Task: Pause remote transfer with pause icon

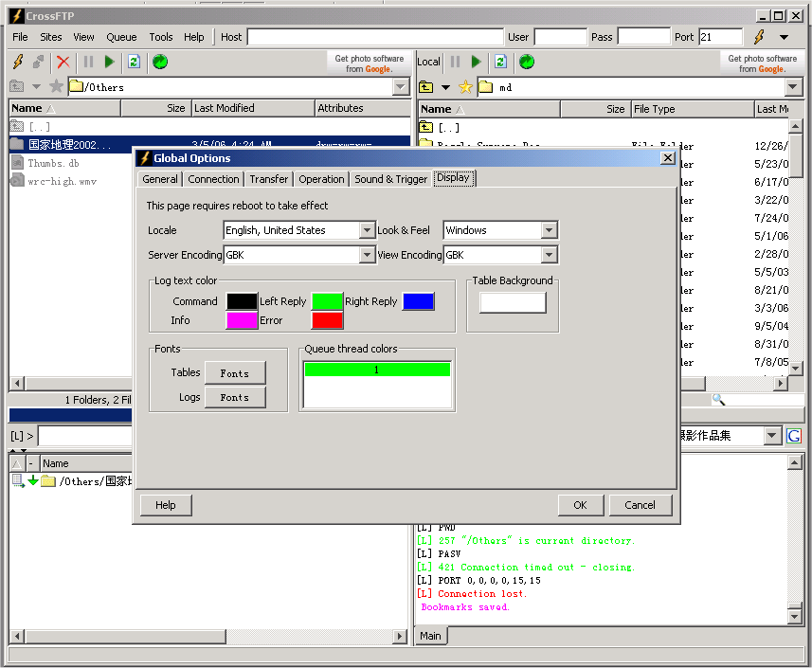Action: click(88, 63)
